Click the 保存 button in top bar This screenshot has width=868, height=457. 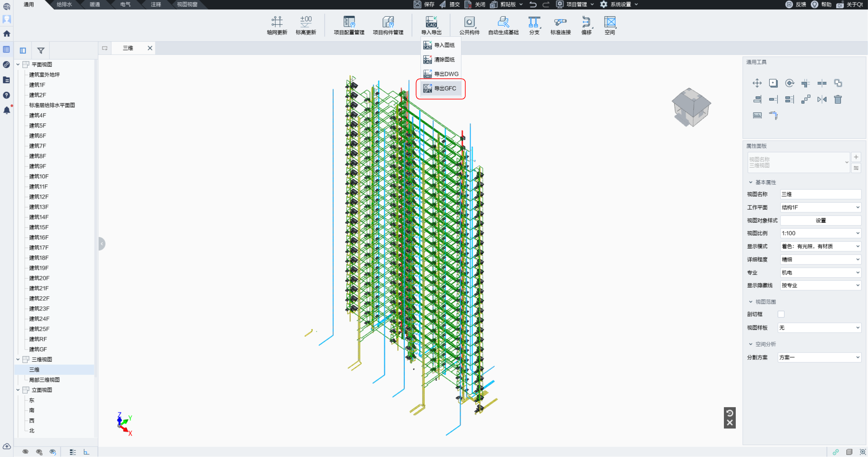(424, 4)
